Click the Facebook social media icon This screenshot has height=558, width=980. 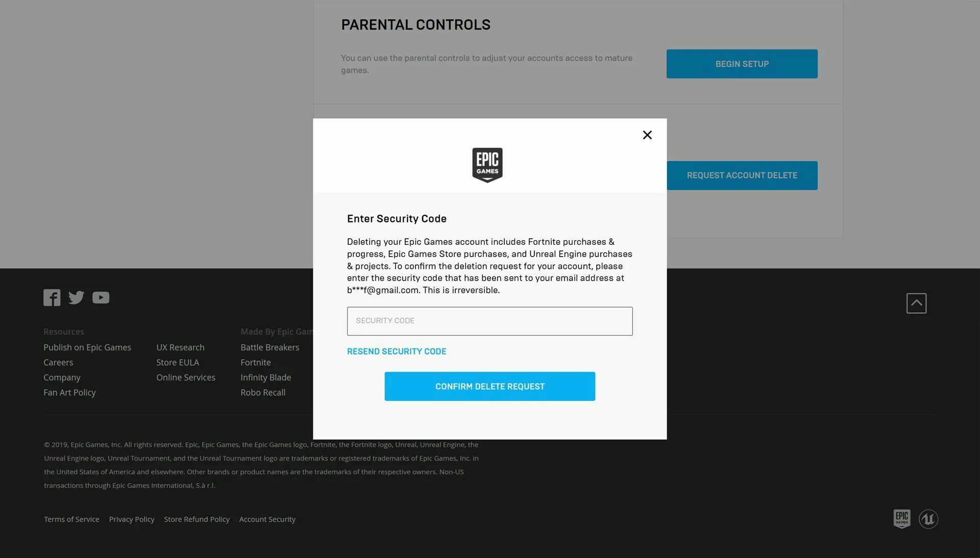point(52,296)
